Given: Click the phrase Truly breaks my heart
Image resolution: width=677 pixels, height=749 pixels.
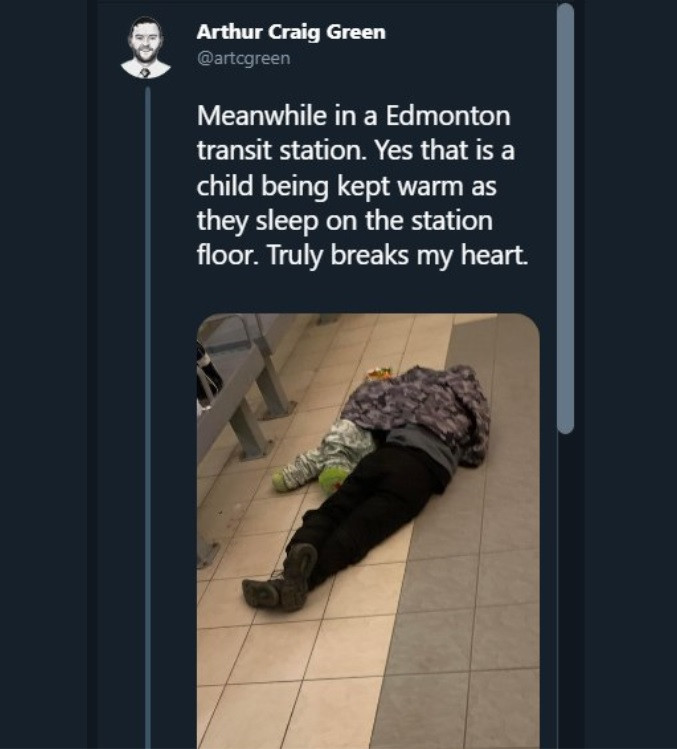Looking at the screenshot, I should [398, 255].
